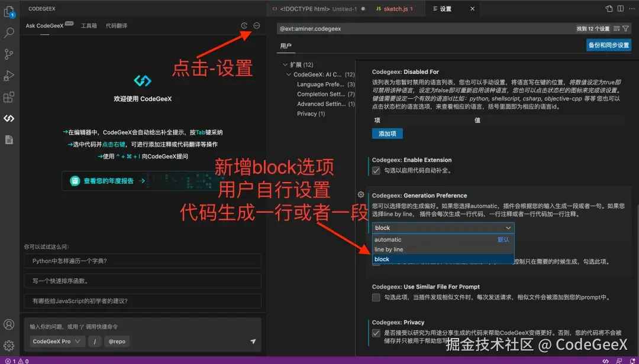Close the 设置 editor tab
Screen dimensions: 639x364
pos(472,8)
